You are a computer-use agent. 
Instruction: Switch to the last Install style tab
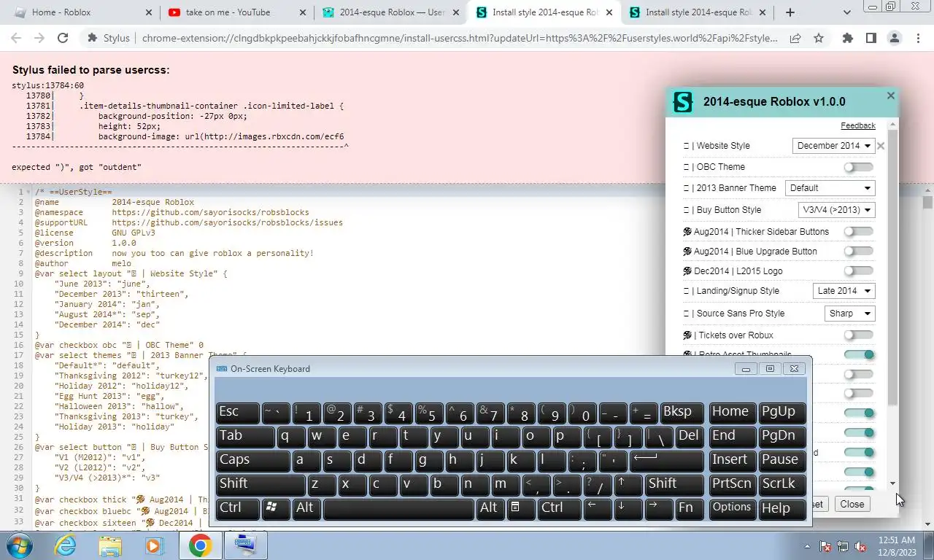coord(698,12)
